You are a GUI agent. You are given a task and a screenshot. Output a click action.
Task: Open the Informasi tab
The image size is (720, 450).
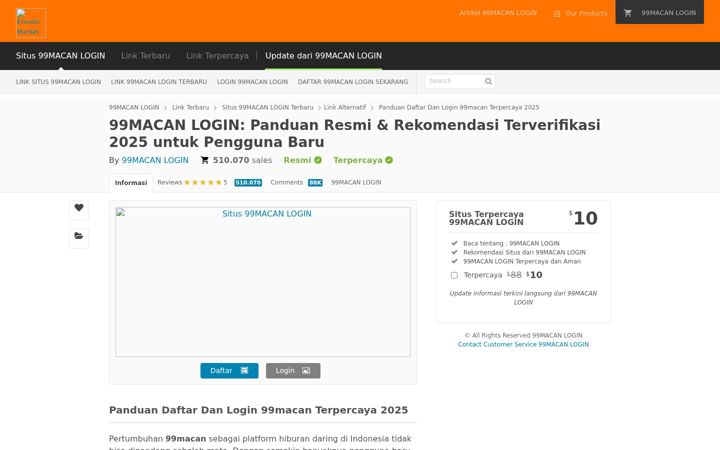coord(131,183)
